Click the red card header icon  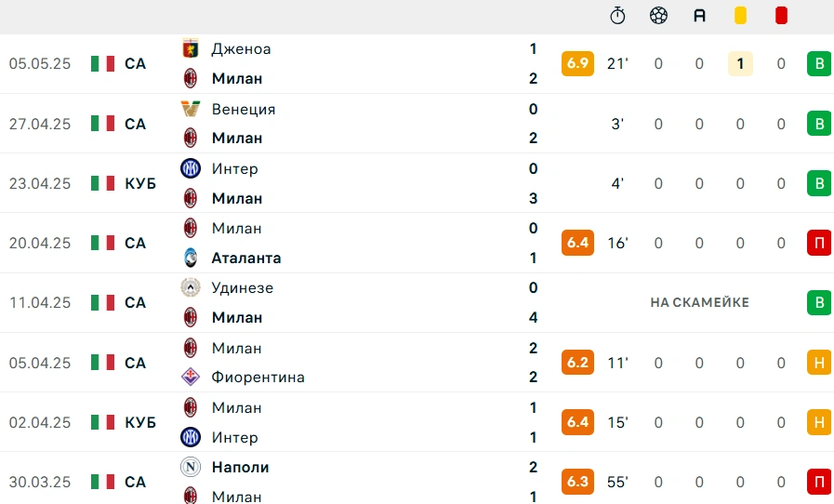[781, 16]
